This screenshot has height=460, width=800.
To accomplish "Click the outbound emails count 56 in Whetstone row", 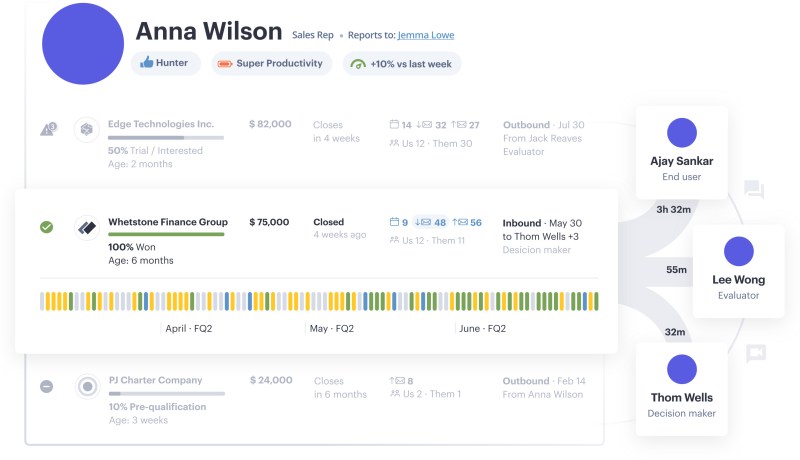I will click(x=468, y=222).
